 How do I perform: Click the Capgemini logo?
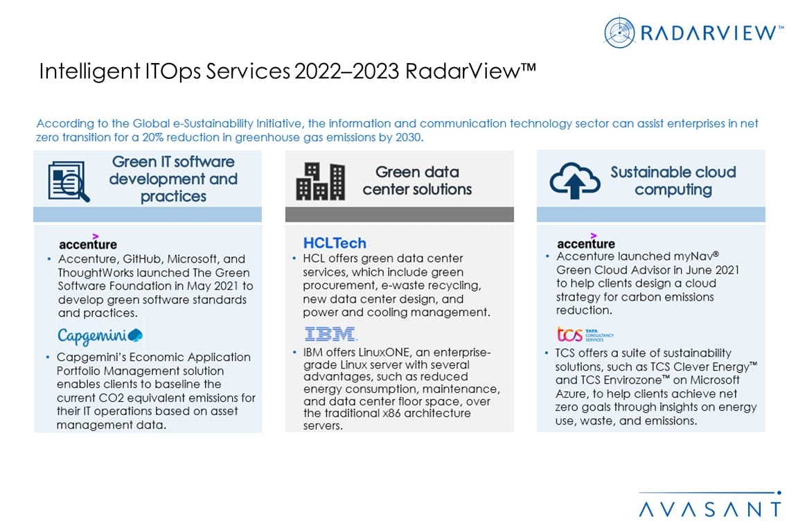pos(100,337)
